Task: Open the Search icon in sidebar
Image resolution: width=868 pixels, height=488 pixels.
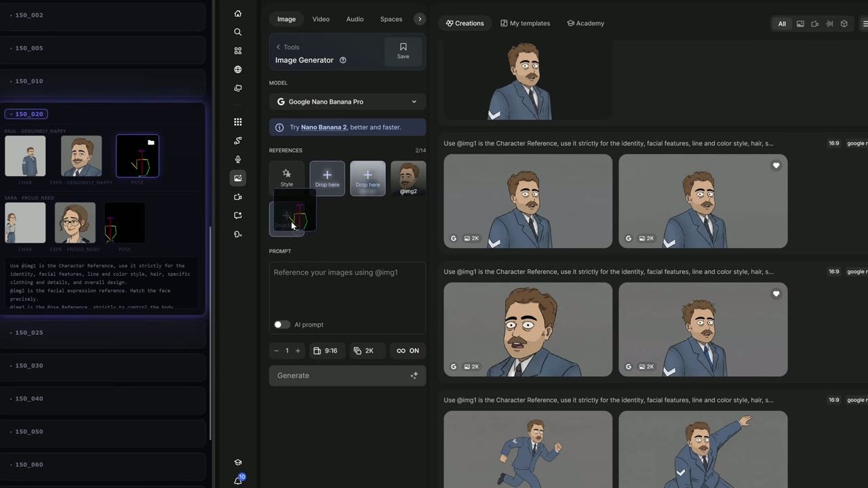Action: pyautogui.click(x=237, y=32)
